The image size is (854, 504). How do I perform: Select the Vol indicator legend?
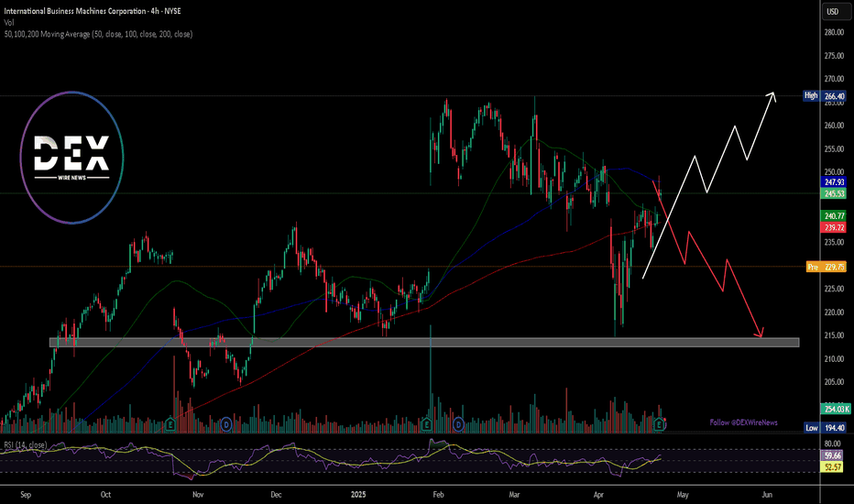[x=9, y=22]
